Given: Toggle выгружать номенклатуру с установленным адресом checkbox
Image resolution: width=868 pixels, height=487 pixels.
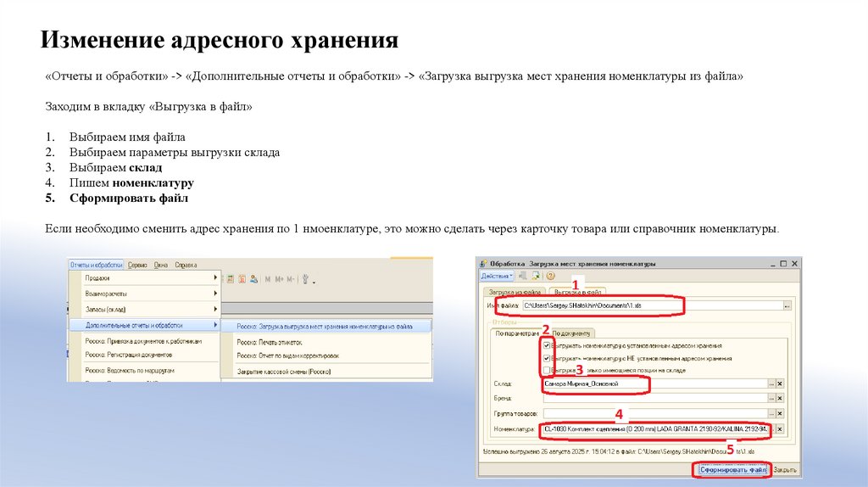Looking at the screenshot, I should click(547, 345).
